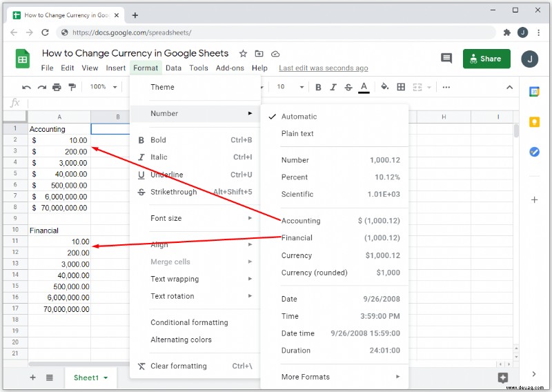Screen dimensions: 552x392
Task: Open the browser extensions puzzle icon
Action: 507,32
